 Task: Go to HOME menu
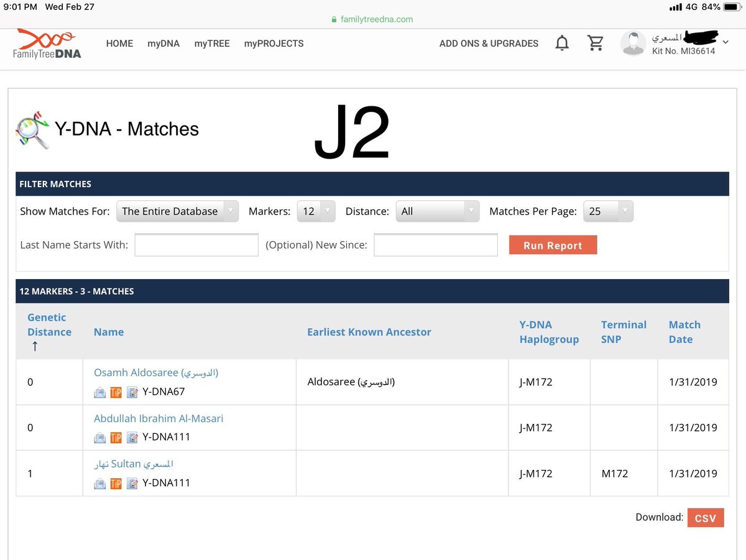click(x=119, y=44)
